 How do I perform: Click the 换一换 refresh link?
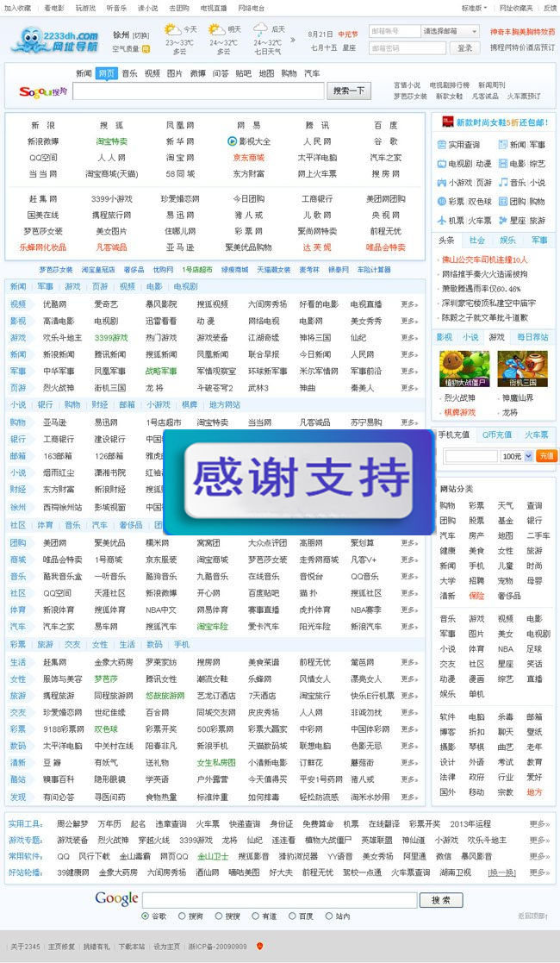click(x=501, y=872)
